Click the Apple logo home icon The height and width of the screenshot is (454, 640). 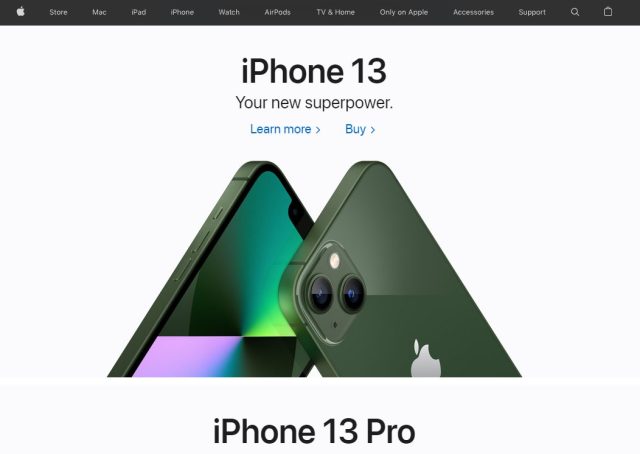(20, 12)
